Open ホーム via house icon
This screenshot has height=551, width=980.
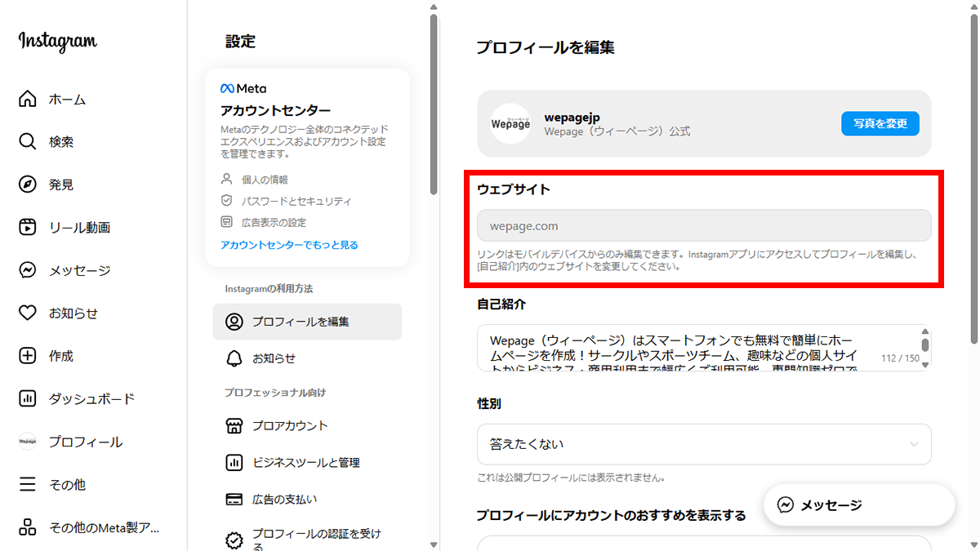tap(28, 99)
